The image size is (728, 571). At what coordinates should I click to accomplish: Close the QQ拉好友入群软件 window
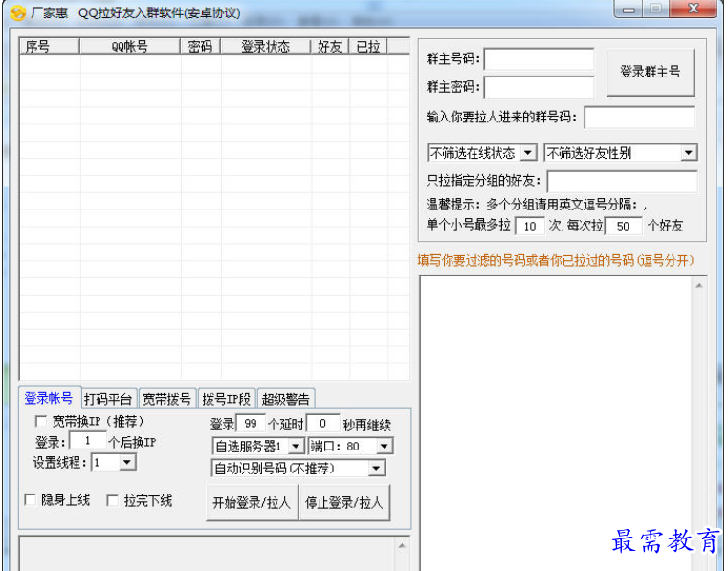tap(694, 9)
